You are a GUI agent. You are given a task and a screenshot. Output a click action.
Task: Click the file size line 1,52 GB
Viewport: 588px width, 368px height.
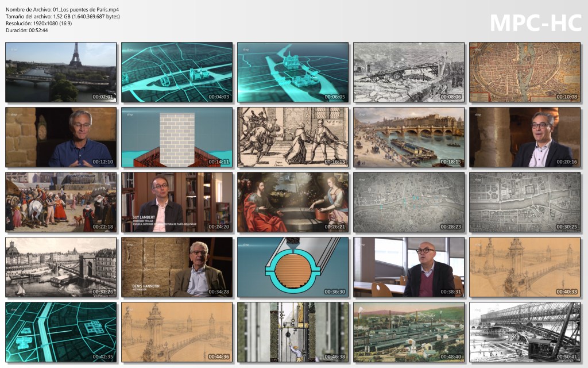click(63, 17)
